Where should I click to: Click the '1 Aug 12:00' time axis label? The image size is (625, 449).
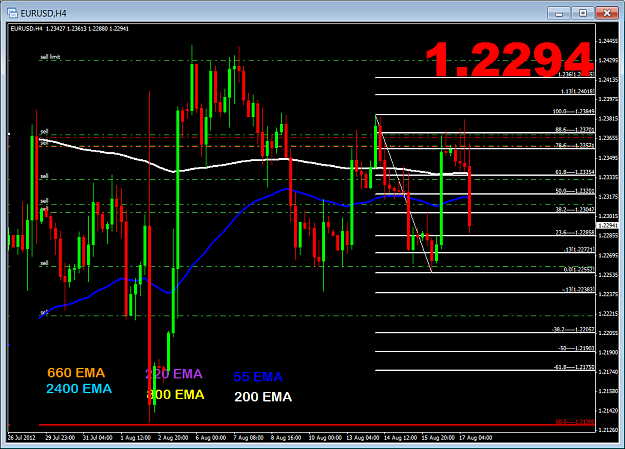[x=136, y=438]
